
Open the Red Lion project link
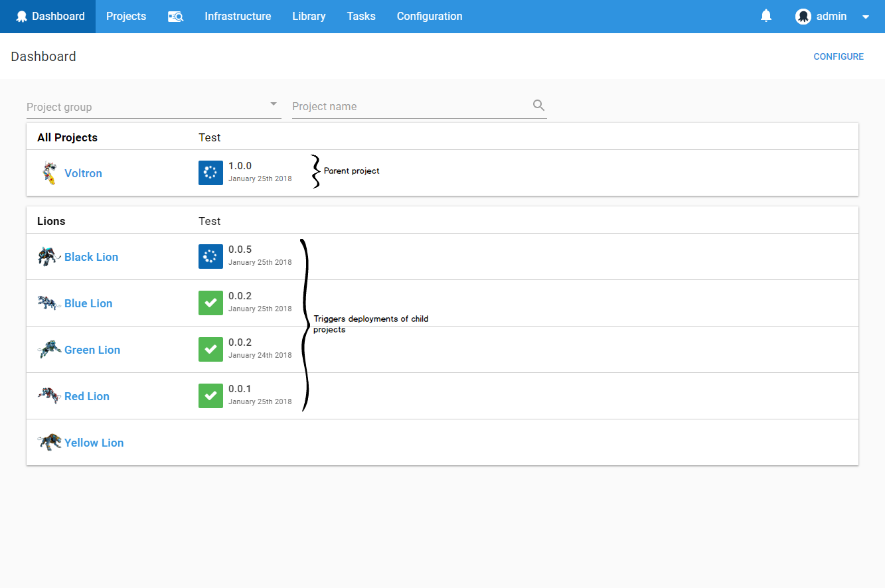(86, 396)
